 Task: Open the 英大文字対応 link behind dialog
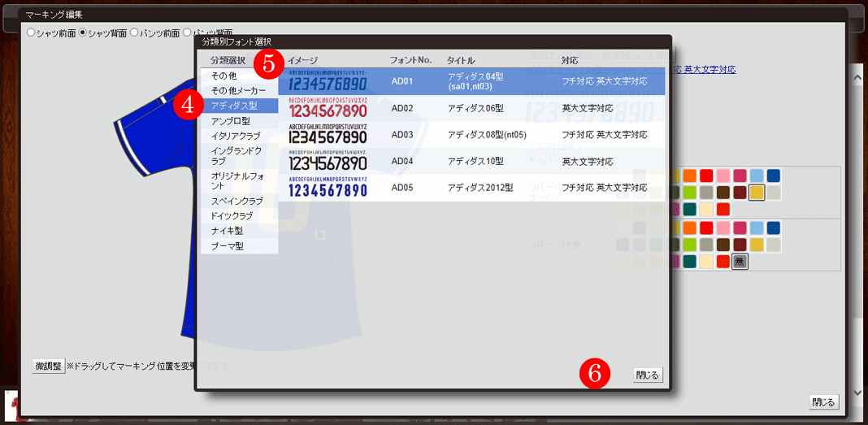point(710,70)
